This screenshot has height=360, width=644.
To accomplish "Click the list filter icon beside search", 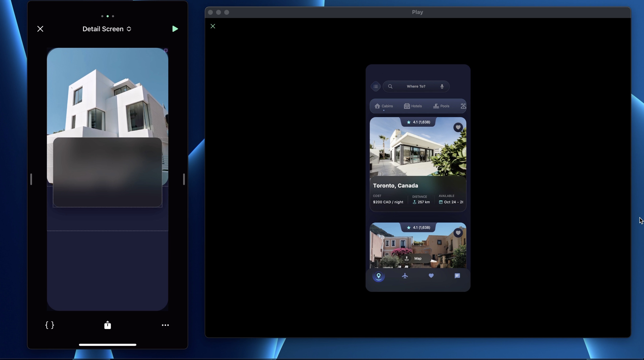I will point(376,87).
